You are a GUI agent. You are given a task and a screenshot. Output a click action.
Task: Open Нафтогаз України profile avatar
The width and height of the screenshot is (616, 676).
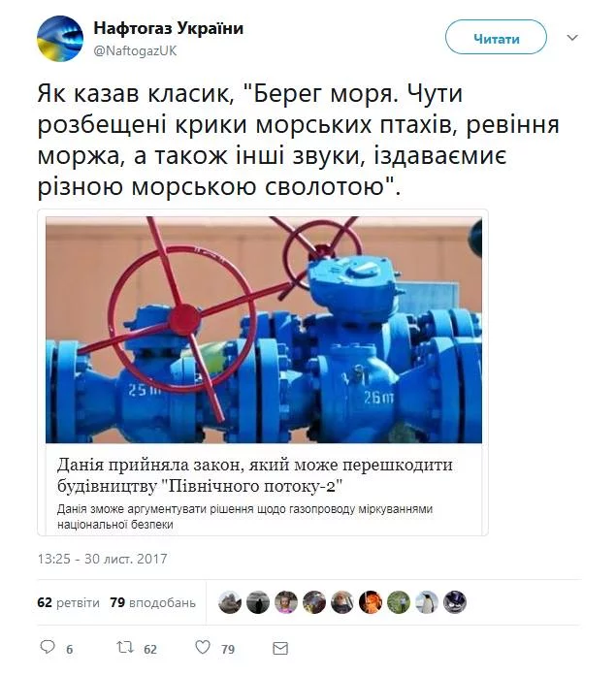point(60,39)
